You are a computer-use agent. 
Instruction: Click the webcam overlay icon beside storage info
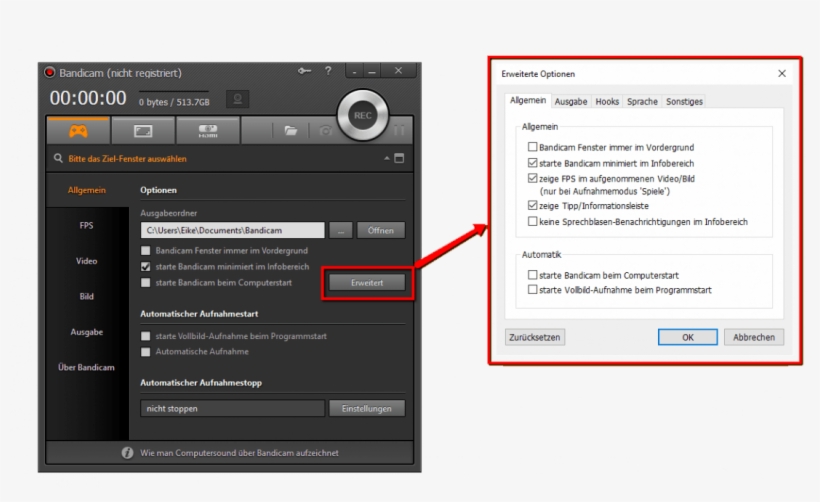(237, 99)
